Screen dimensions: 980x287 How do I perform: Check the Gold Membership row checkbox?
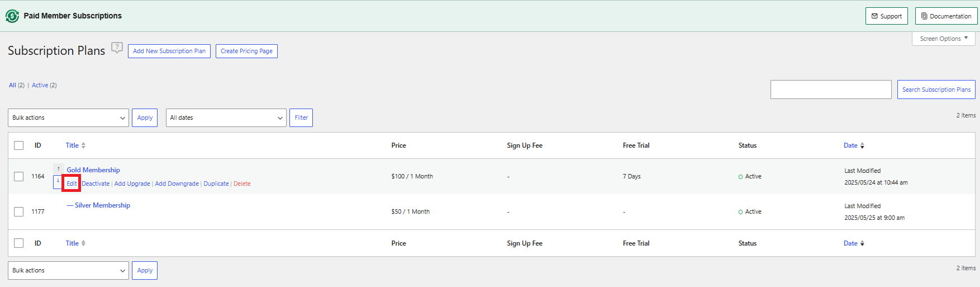point(19,176)
